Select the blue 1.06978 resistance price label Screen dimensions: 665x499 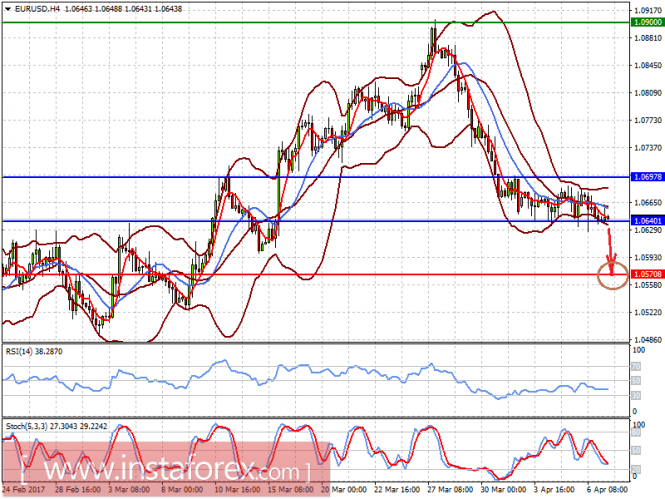point(647,177)
